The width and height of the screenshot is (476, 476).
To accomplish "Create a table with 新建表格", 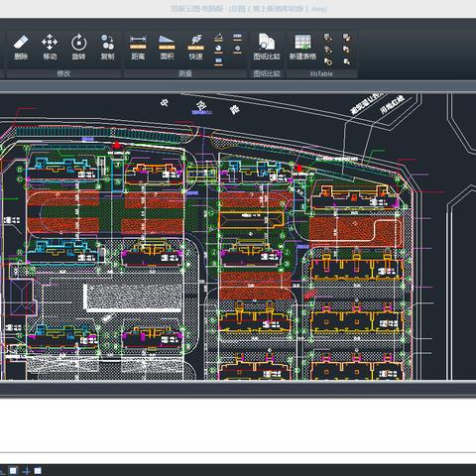I will pyautogui.click(x=302, y=48).
